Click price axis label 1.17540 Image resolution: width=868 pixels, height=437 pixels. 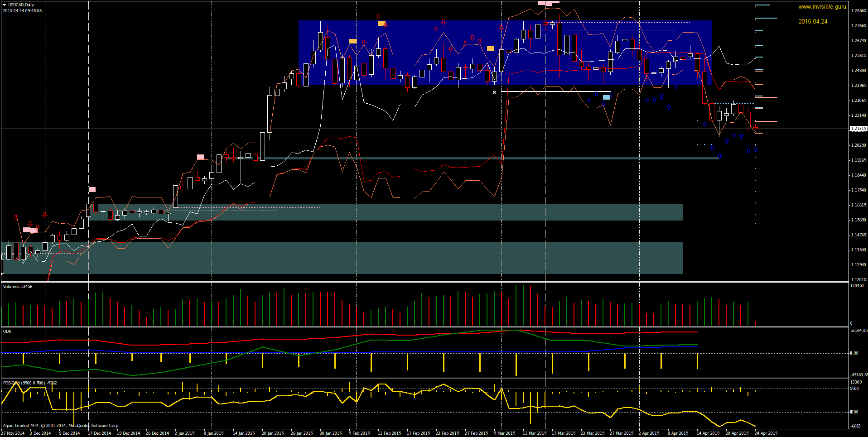[859, 190]
